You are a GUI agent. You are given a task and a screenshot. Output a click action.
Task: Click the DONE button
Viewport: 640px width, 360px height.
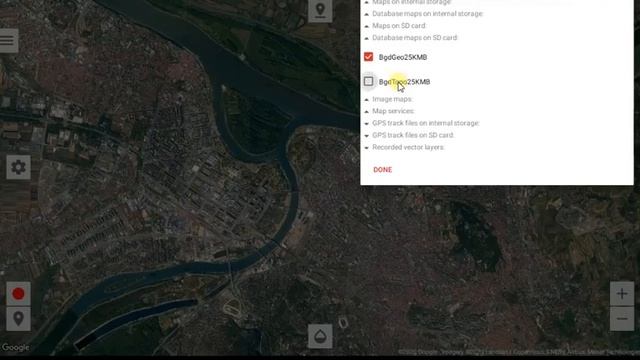pyautogui.click(x=382, y=170)
